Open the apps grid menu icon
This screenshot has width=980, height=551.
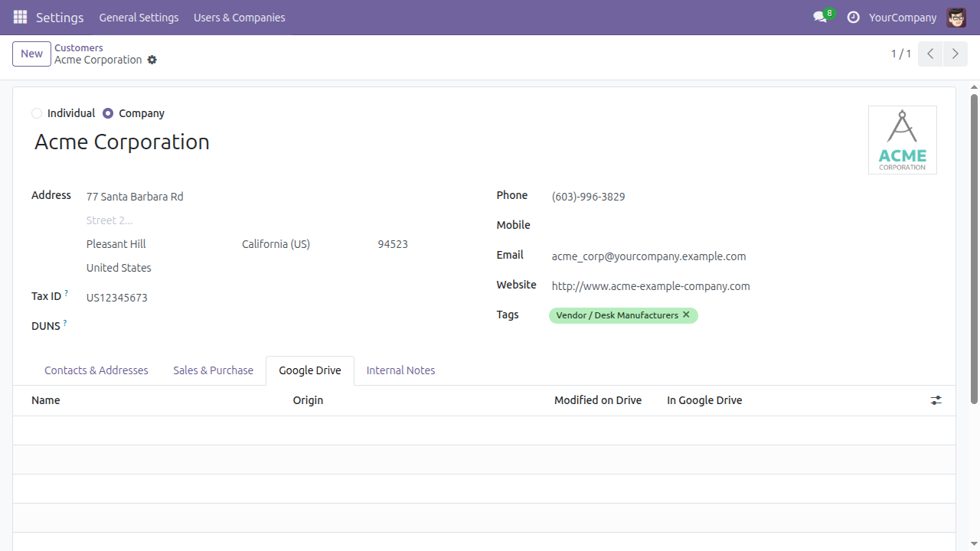click(21, 17)
